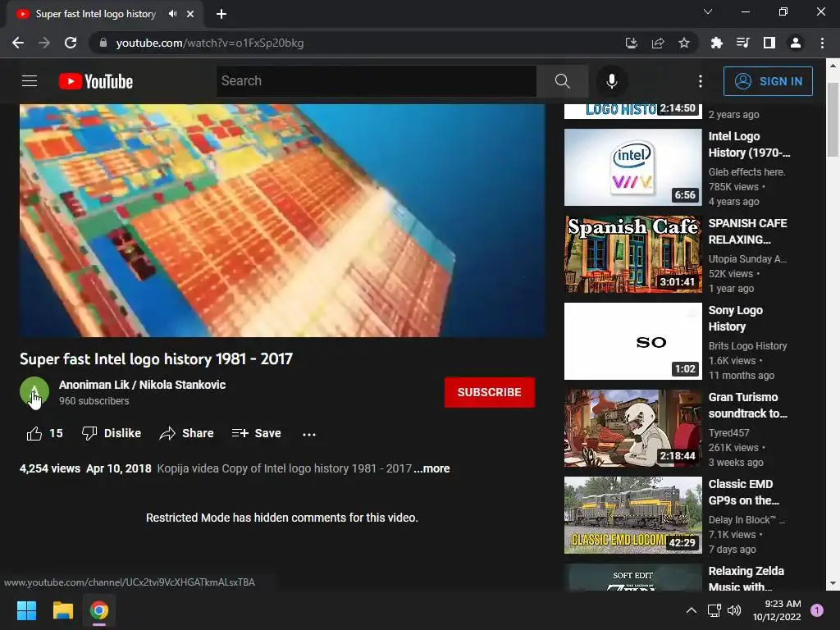This screenshot has width=840, height=630.
Task: Toggle Chrome side panel
Action: [x=769, y=43]
